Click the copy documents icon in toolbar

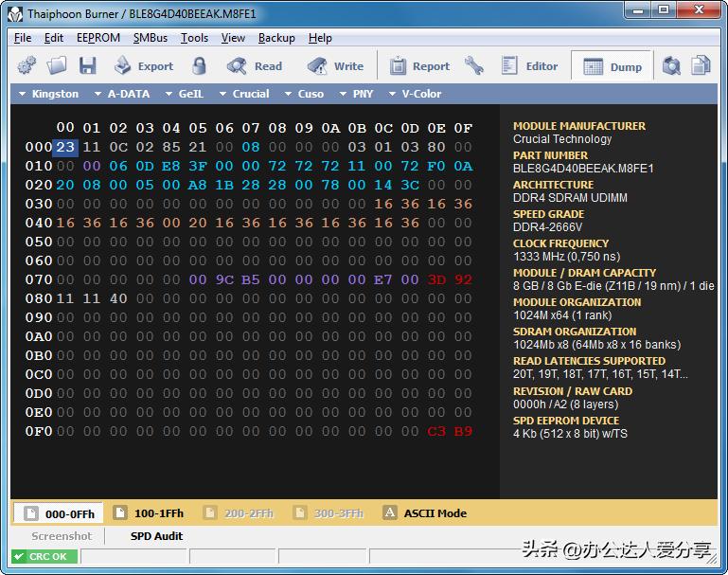coord(701,66)
